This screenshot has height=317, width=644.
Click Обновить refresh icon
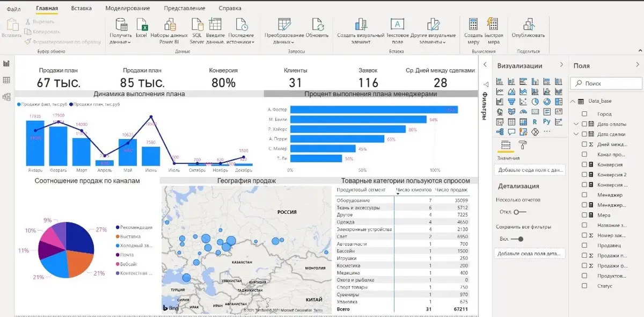point(317,25)
